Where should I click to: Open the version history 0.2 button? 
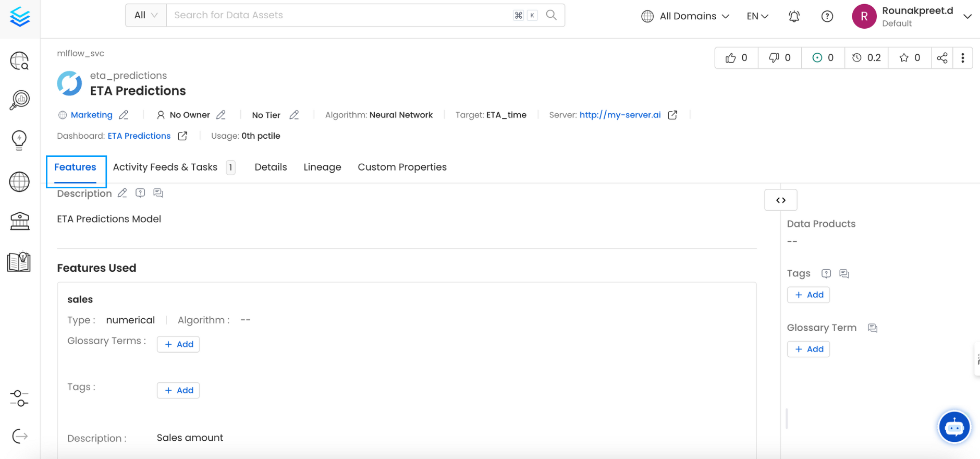pos(866,58)
